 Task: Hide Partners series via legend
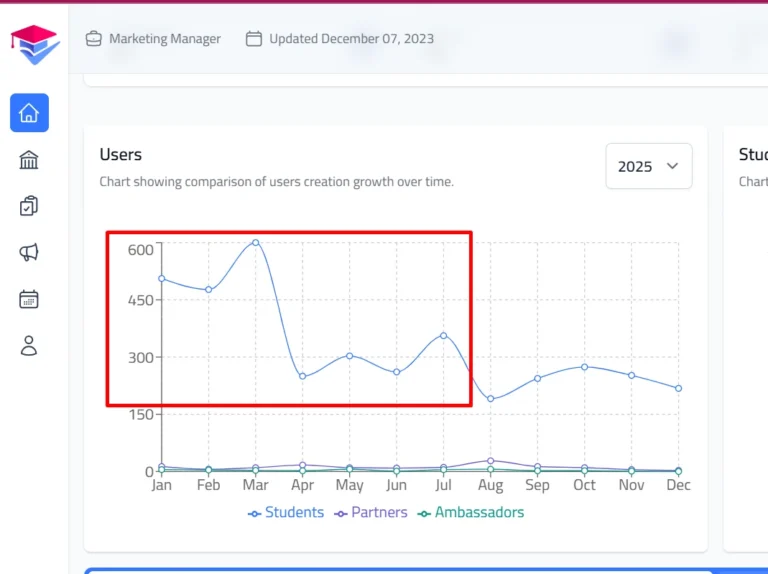click(x=370, y=512)
